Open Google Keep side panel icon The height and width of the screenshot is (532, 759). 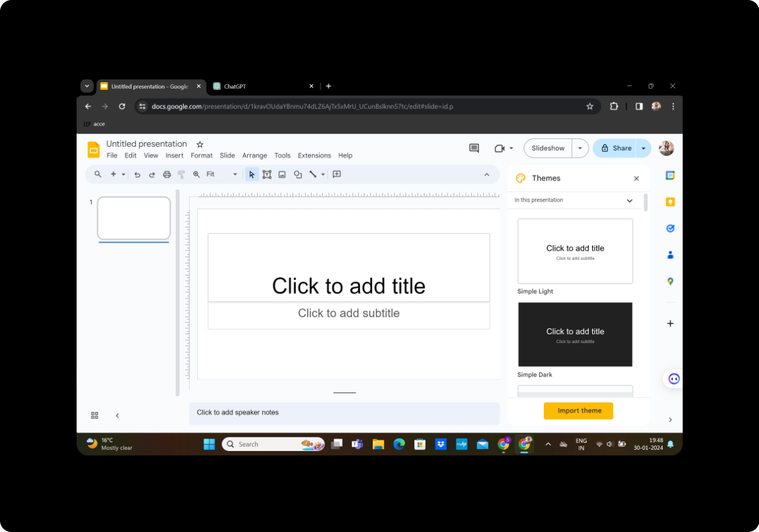(x=670, y=202)
